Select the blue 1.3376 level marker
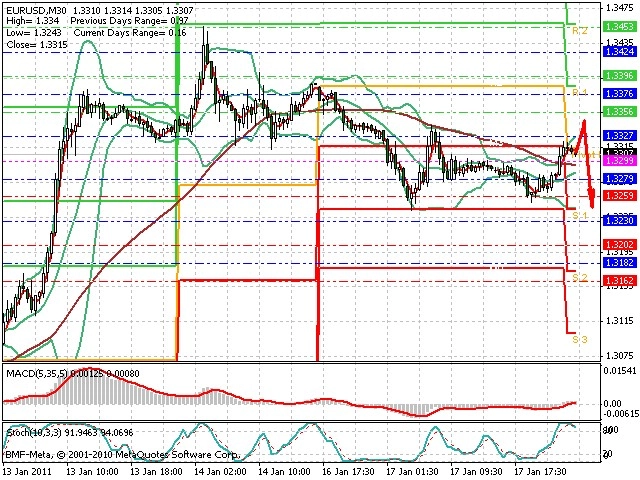The height and width of the screenshot is (480, 640). click(620, 94)
